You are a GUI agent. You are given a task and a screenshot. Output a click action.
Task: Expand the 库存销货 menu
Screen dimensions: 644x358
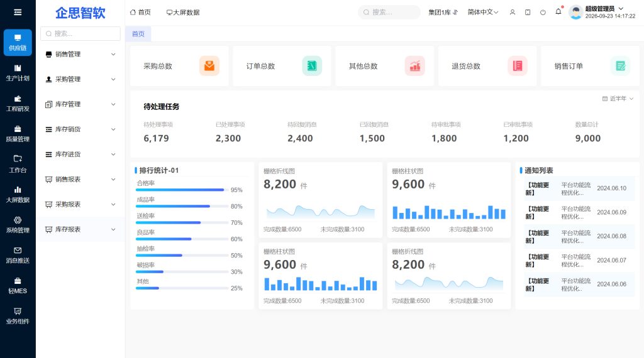click(x=80, y=129)
